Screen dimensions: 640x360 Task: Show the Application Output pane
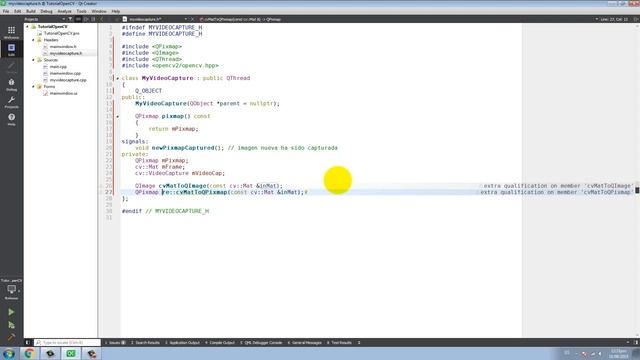pos(182,342)
